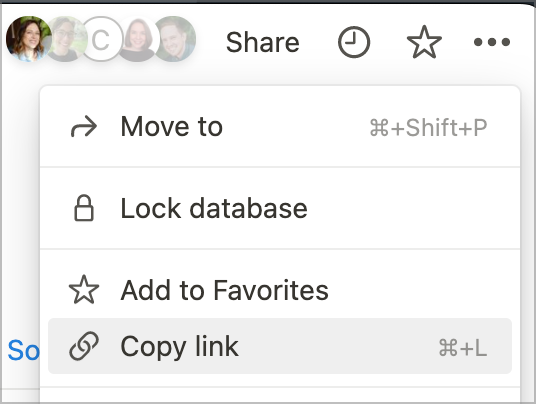Viewport: 536px width, 404px height.
Task: Click the ⌘+Shift+P shortcut label
Action: click(x=428, y=128)
